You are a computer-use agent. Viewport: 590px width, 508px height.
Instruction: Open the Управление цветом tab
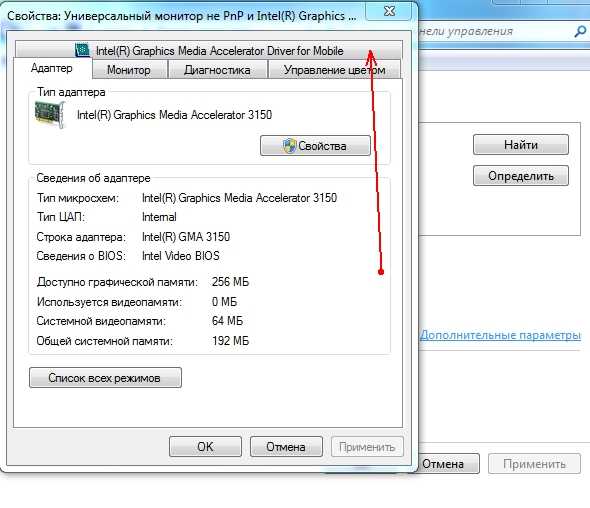click(x=334, y=70)
